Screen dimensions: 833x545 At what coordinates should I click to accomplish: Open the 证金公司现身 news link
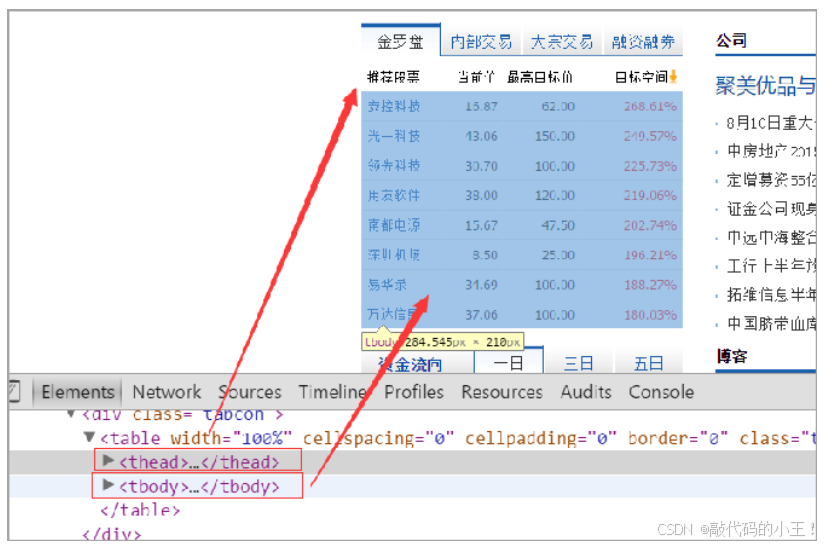771,209
